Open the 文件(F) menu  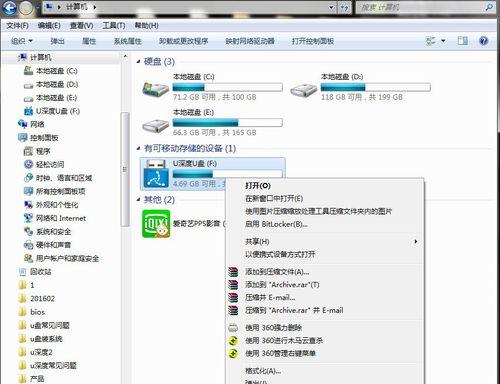click(x=17, y=25)
